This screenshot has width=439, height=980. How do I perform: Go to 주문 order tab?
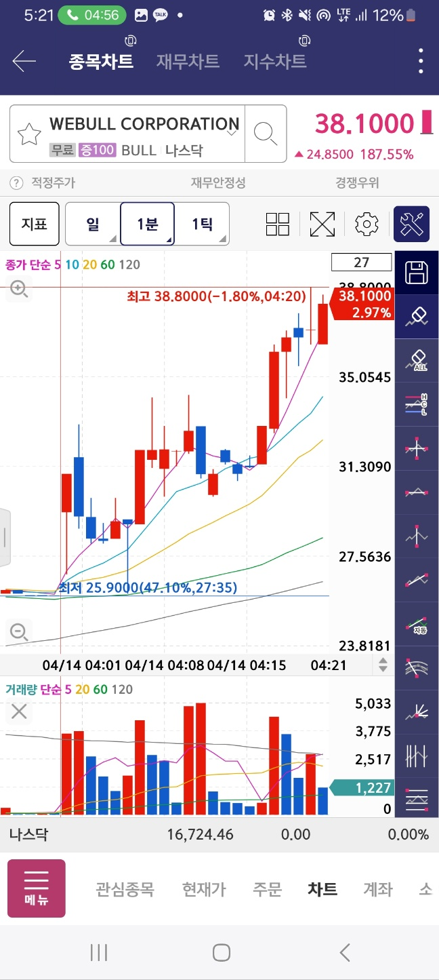pyautogui.click(x=267, y=889)
